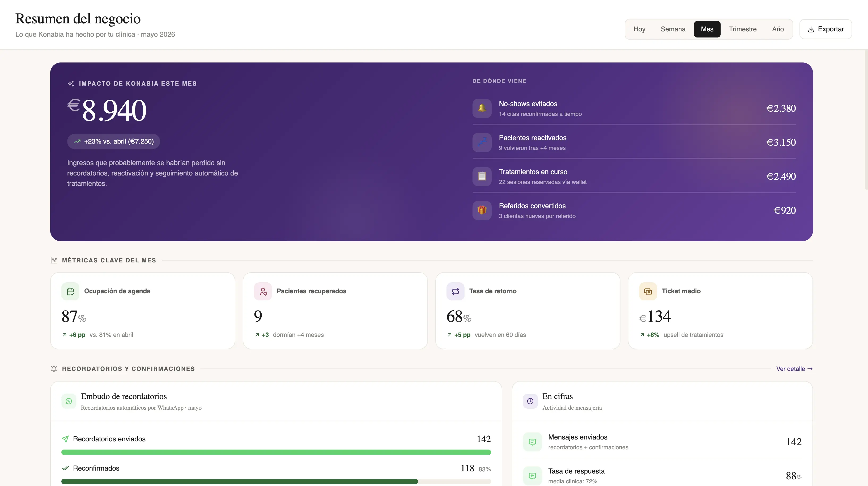Click the Reconfirmados progress bar
Image resolution: width=868 pixels, height=486 pixels.
coord(276,482)
